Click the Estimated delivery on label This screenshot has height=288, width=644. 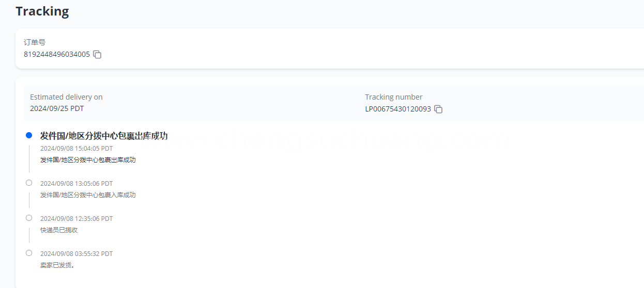[66, 97]
